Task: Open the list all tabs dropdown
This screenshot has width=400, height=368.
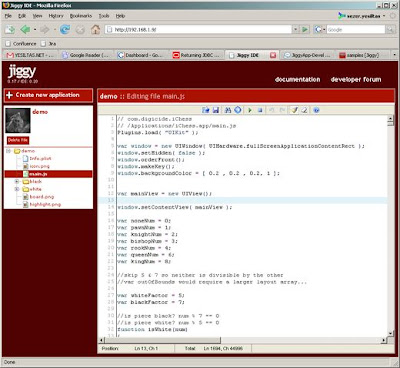Action: click(395, 55)
